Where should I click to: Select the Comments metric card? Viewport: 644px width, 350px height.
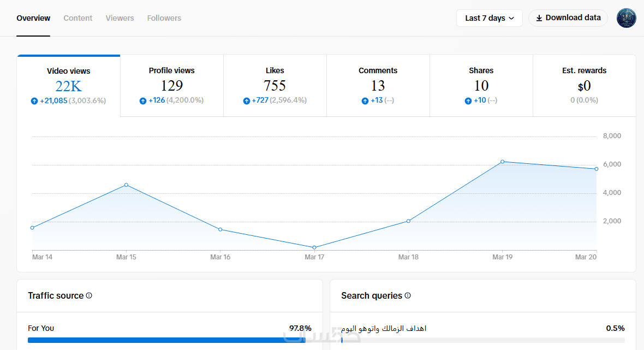[x=378, y=86]
